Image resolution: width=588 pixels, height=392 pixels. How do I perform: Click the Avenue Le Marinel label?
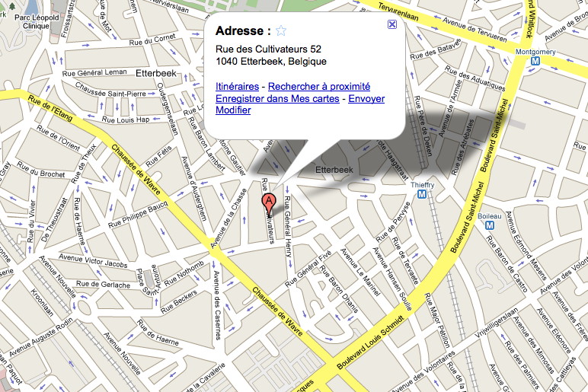coord(360,272)
